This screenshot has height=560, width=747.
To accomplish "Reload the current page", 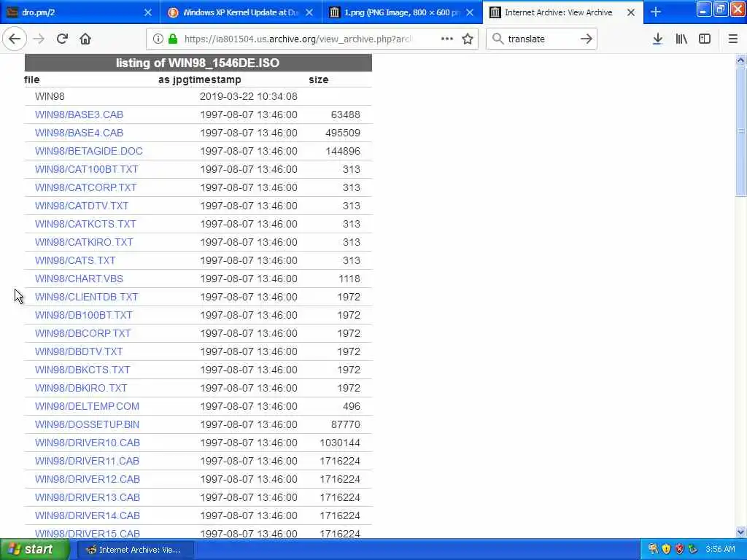I will click(x=62, y=39).
